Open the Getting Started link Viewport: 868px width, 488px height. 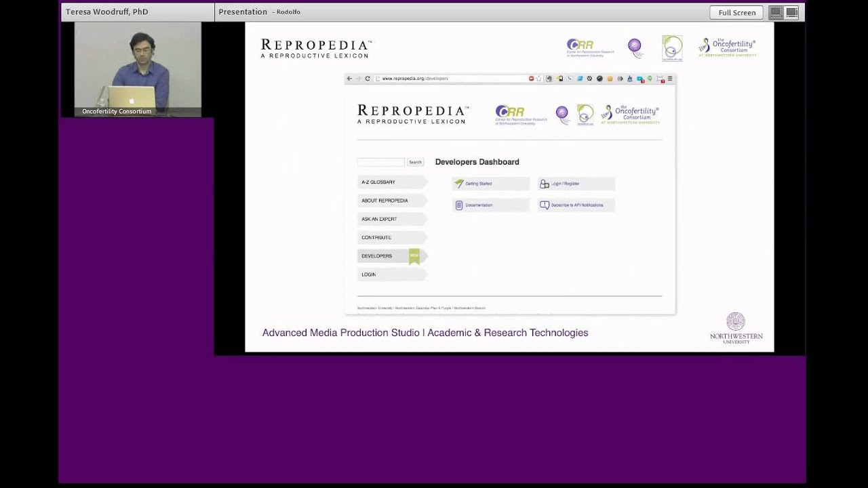point(491,184)
